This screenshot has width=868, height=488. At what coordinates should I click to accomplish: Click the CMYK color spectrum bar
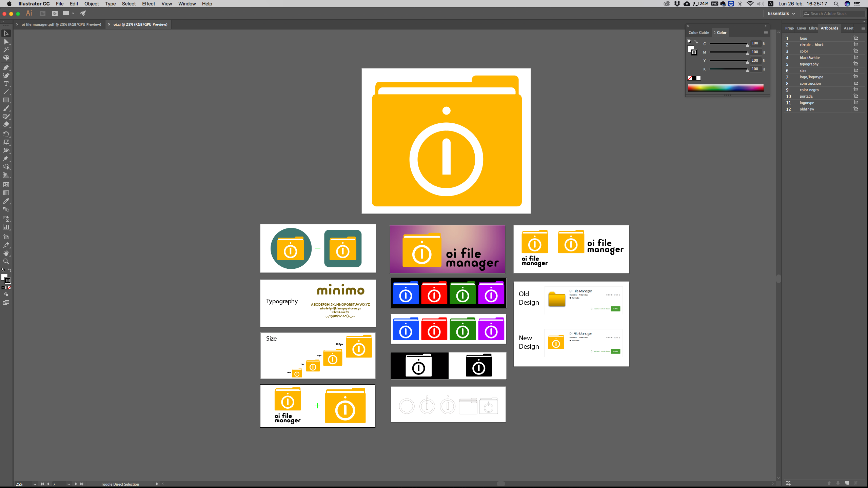[x=726, y=88]
